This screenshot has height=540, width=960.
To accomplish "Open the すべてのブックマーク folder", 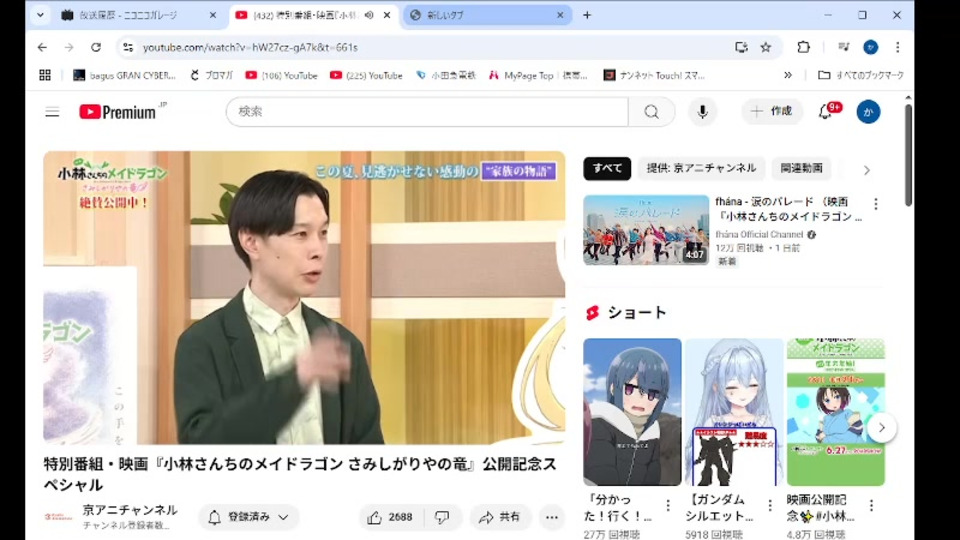I will [861, 75].
